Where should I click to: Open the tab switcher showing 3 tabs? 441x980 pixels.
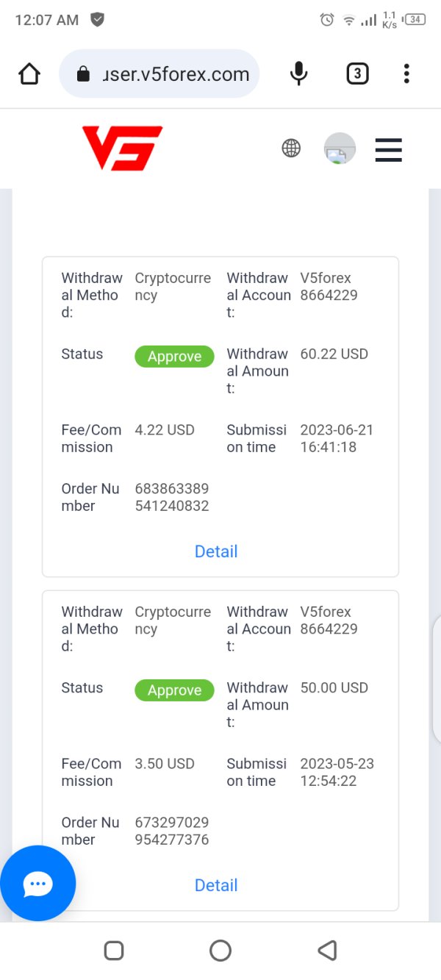[357, 74]
